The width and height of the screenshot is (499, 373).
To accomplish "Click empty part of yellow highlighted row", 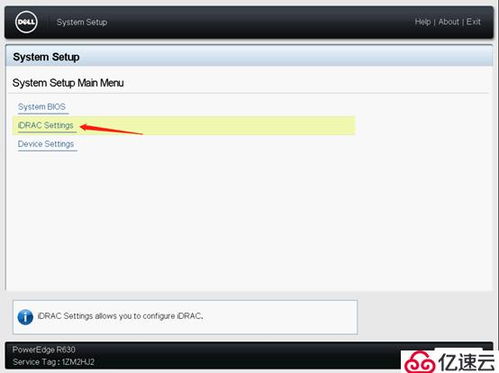I will click(250, 126).
